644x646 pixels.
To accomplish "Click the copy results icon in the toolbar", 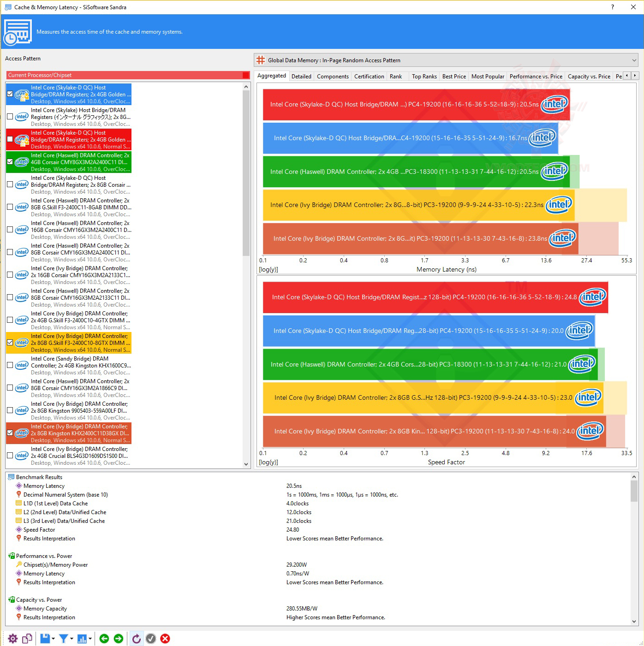I will (27, 638).
